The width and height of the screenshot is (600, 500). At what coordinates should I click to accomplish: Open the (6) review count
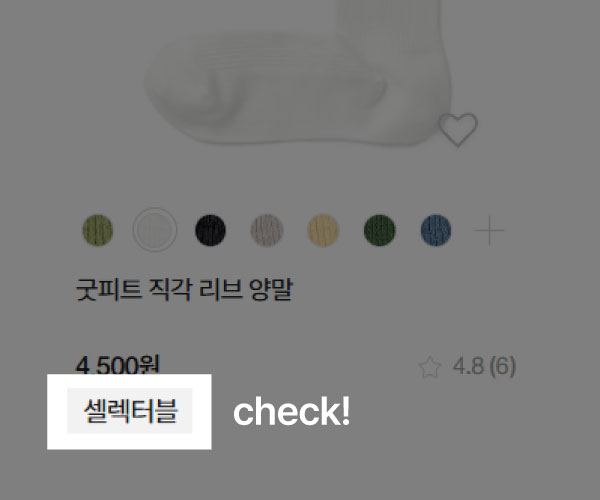point(502,366)
